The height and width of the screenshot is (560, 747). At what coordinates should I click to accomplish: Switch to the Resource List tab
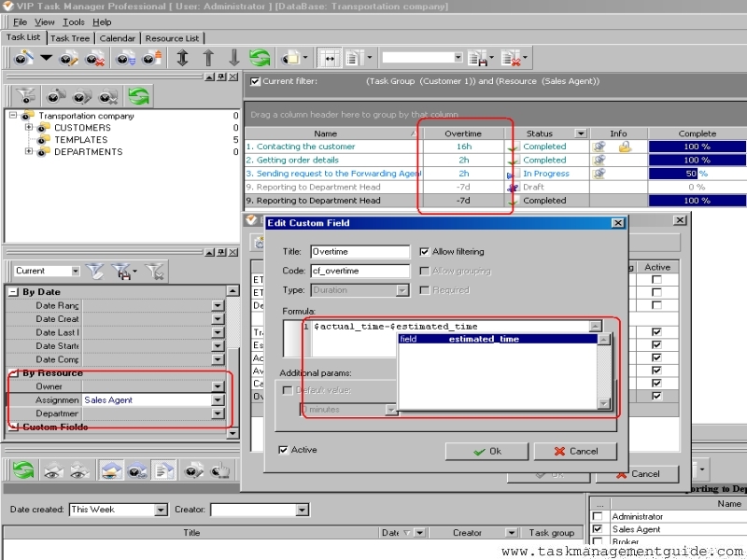tap(172, 38)
